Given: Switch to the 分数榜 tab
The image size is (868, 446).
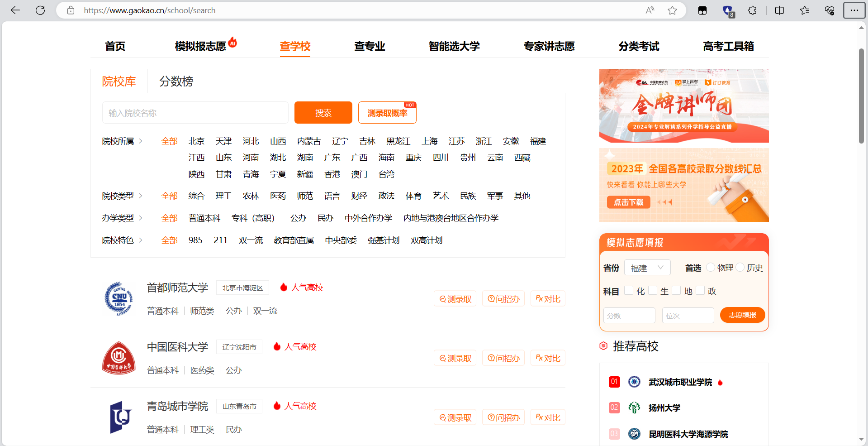Looking at the screenshot, I should point(176,81).
